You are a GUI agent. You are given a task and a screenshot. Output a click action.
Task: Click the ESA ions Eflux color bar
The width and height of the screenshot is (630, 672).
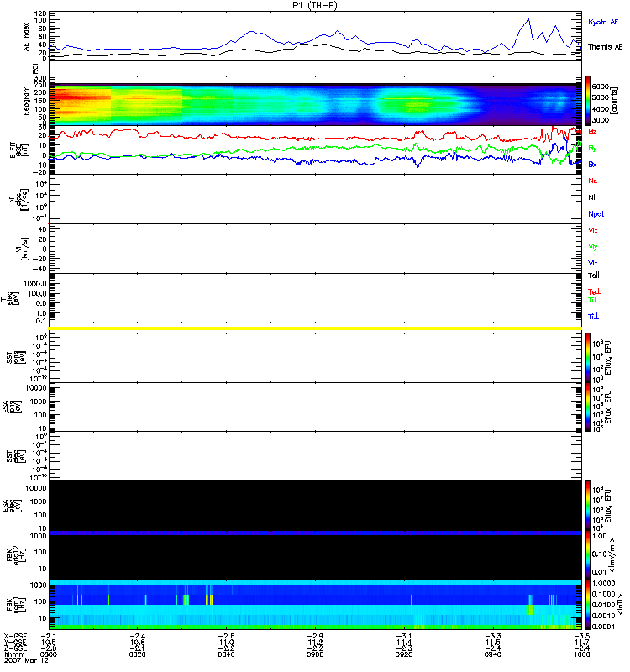[x=588, y=407]
